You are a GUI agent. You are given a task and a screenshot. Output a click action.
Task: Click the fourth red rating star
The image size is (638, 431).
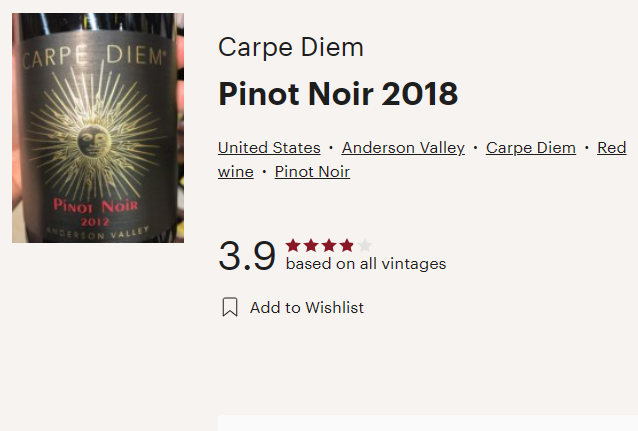(347, 245)
